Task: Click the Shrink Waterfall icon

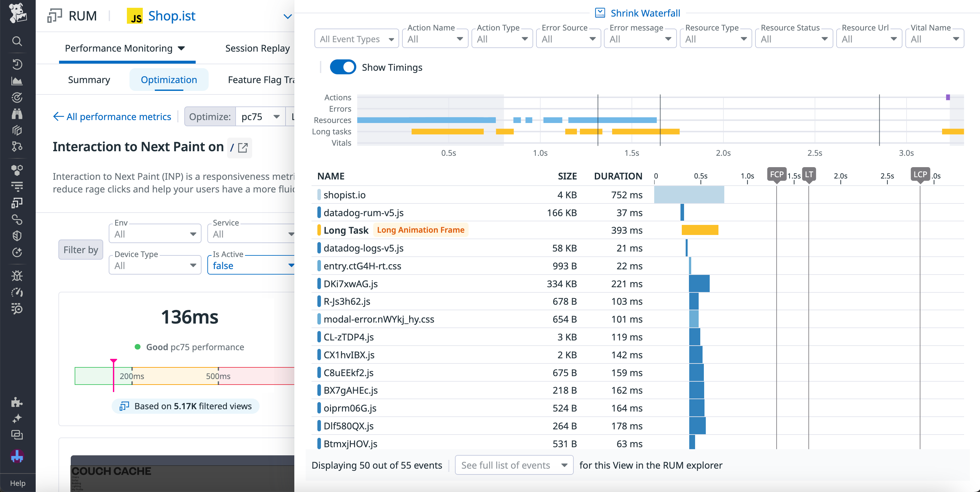Action: pos(600,13)
